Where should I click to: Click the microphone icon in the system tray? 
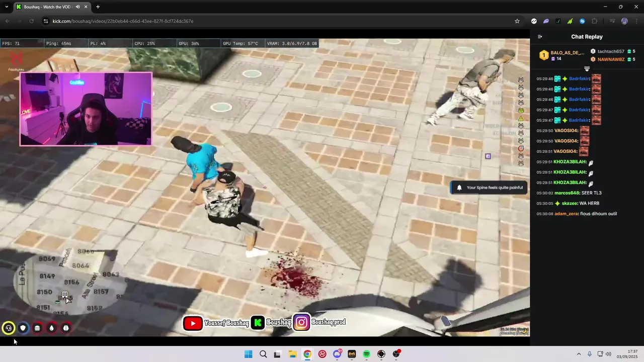590,354
